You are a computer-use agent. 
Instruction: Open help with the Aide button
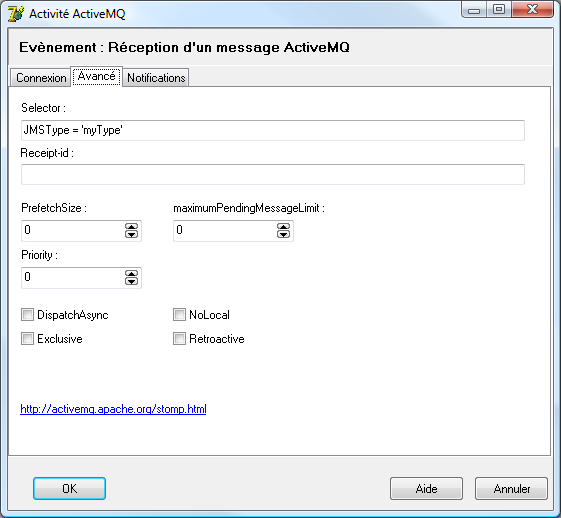click(426, 488)
